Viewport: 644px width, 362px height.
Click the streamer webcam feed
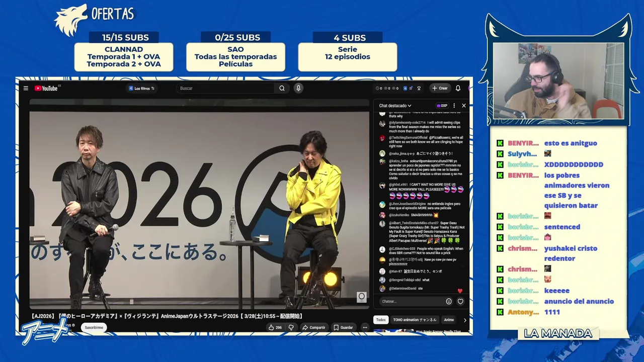pyautogui.click(x=558, y=81)
